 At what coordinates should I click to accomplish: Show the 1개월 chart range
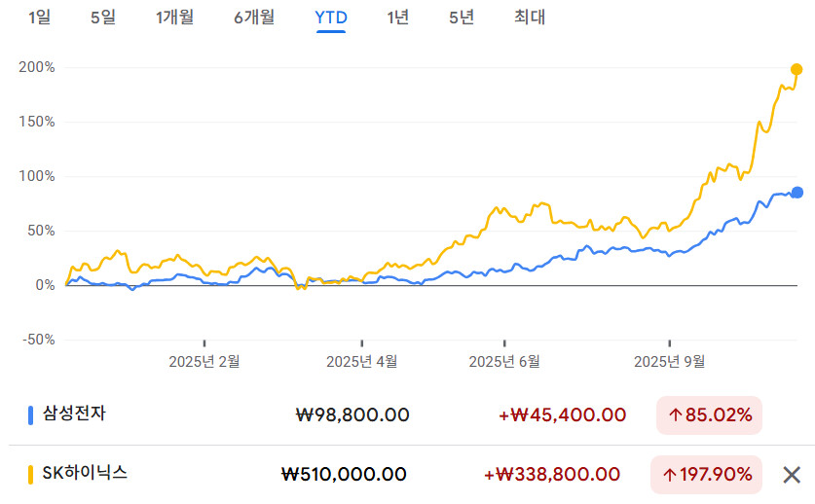pos(175,18)
